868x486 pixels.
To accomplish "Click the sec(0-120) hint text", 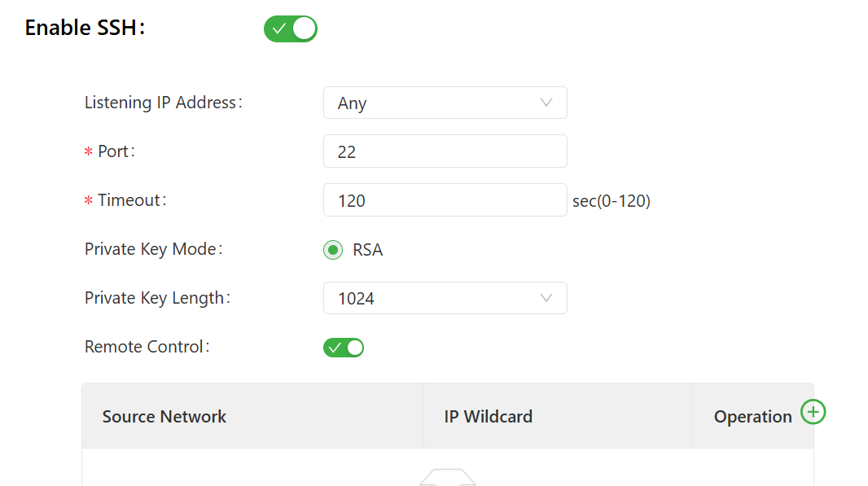I will 612,201.
